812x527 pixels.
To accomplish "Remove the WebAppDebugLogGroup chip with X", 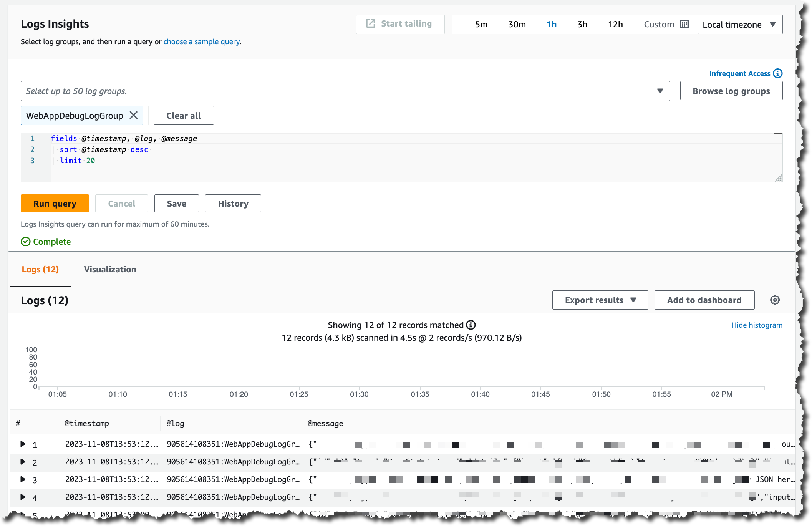I will click(x=134, y=115).
